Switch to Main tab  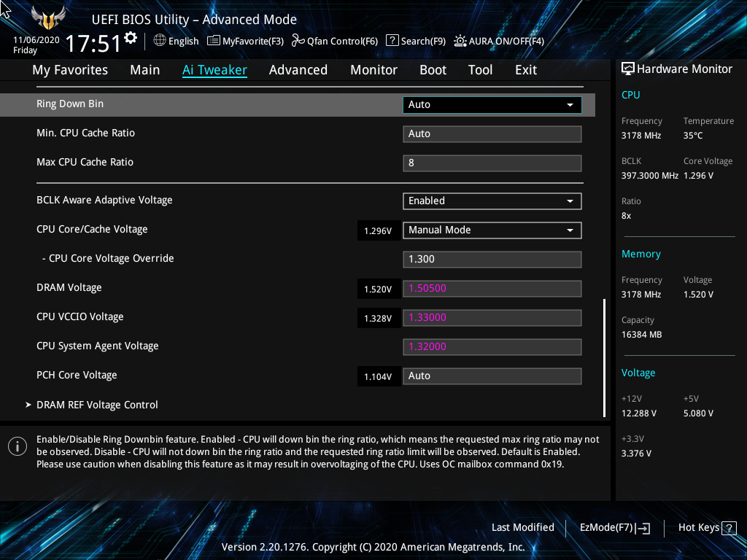[x=145, y=70]
